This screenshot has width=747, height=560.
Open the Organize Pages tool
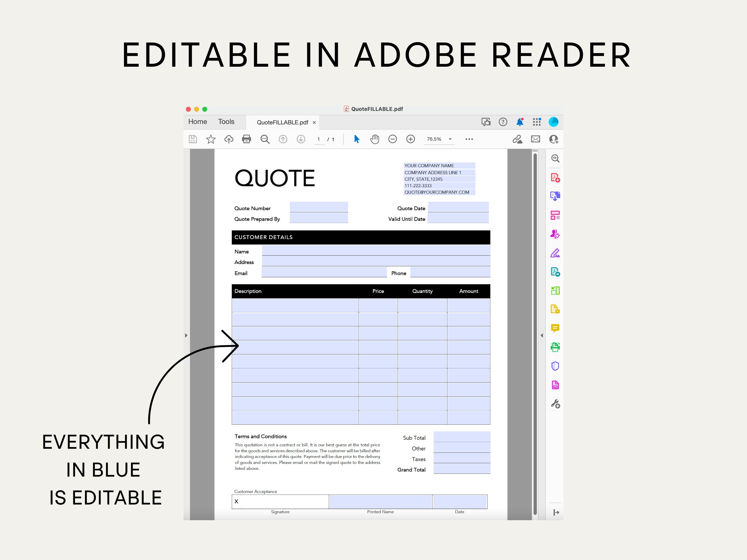556,215
